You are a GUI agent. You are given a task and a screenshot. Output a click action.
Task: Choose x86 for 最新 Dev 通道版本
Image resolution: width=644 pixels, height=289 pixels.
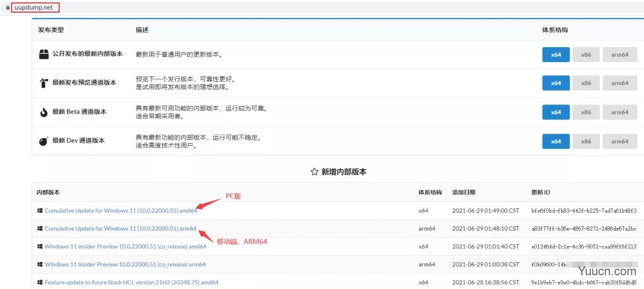click(x=586, y=142)
